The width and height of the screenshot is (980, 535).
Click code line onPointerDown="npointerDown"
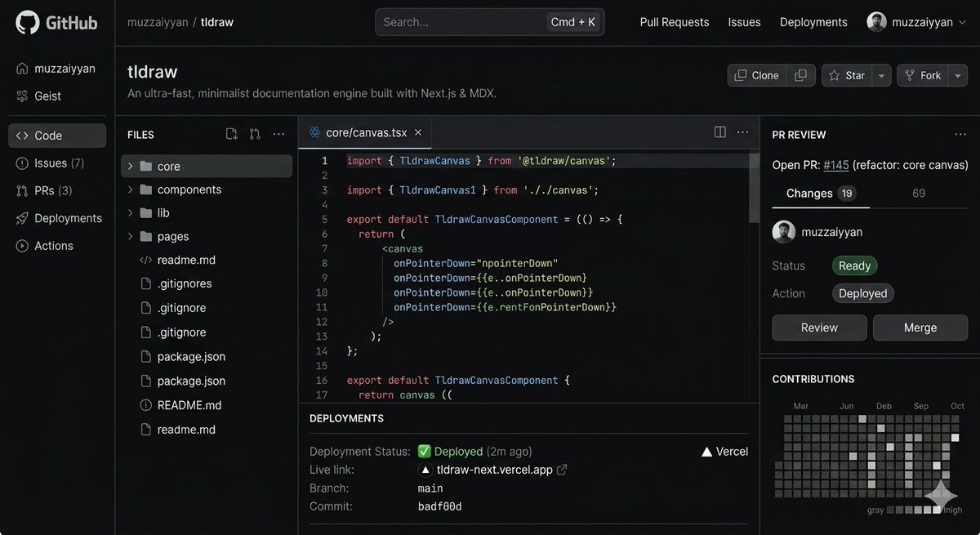[475, 263]
